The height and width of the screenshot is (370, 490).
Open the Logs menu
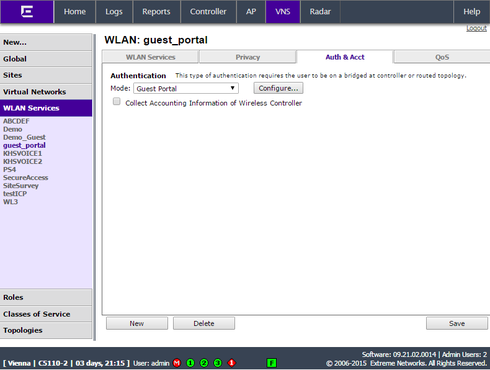point(114,12)
